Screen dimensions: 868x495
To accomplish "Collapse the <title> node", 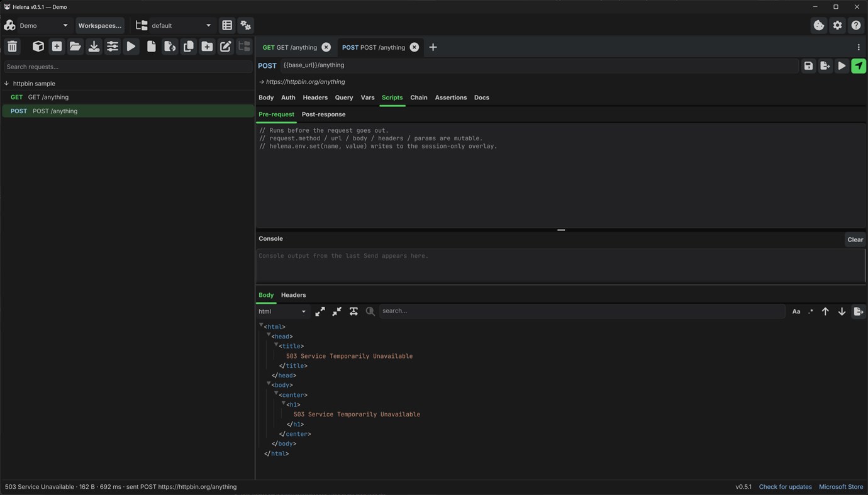I will pyautogui.click(x=276, y=345).
